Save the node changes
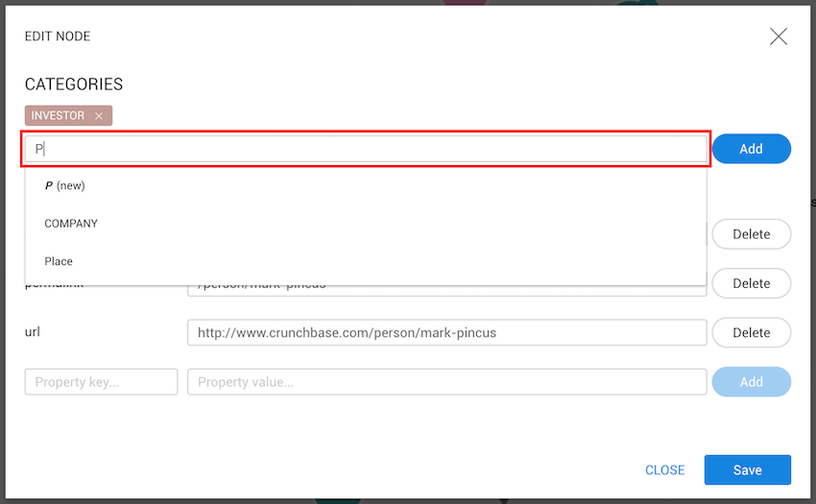This screenshot has width=816, height=504. tap(747, 470)
